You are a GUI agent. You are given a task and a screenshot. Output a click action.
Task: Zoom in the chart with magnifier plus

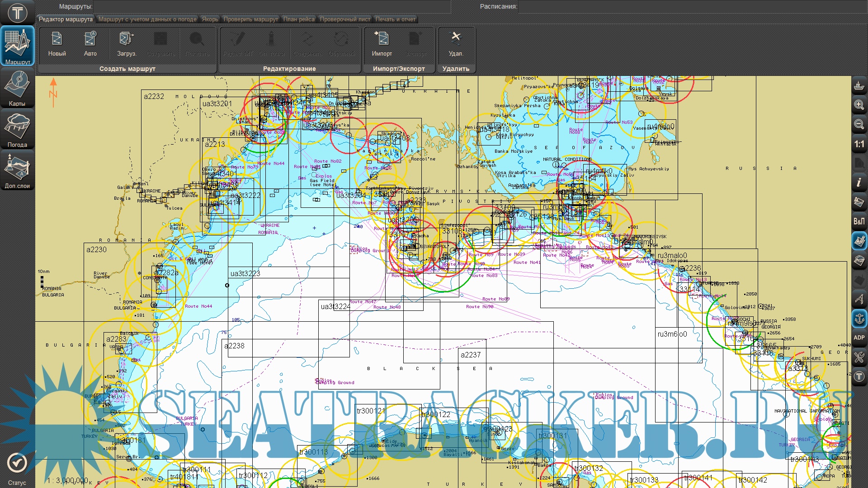click(859, 105)
